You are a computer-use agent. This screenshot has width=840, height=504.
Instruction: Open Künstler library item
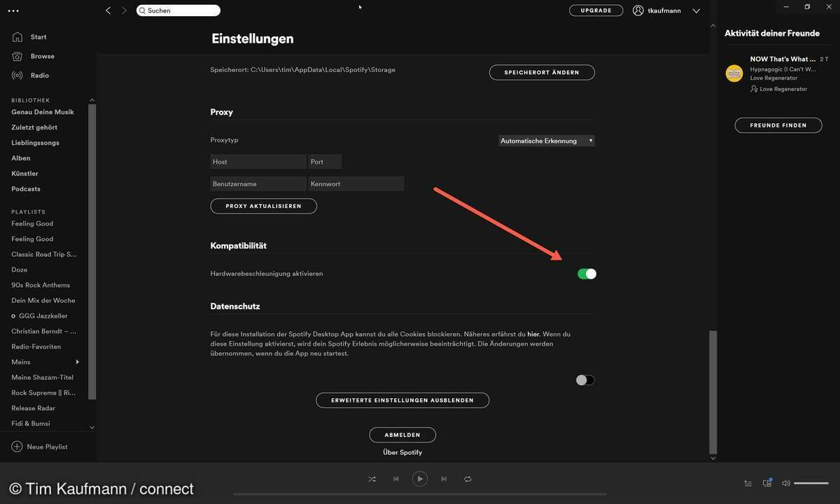click(x=24, y=174)
